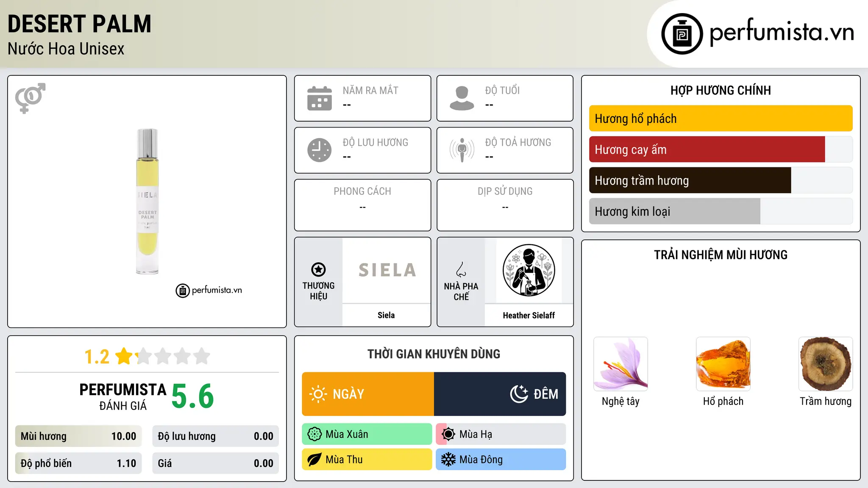Click the snowflake icon beside Mùa Đông
This screenshot has width=868, height=488.
[x=448, y=460]
